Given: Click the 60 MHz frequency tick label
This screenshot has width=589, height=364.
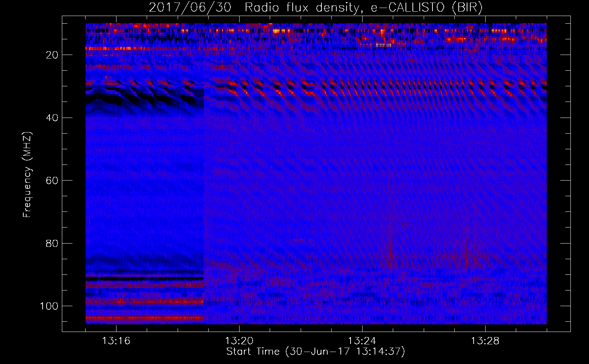Looking at the screenshot, I should point(52,181).
